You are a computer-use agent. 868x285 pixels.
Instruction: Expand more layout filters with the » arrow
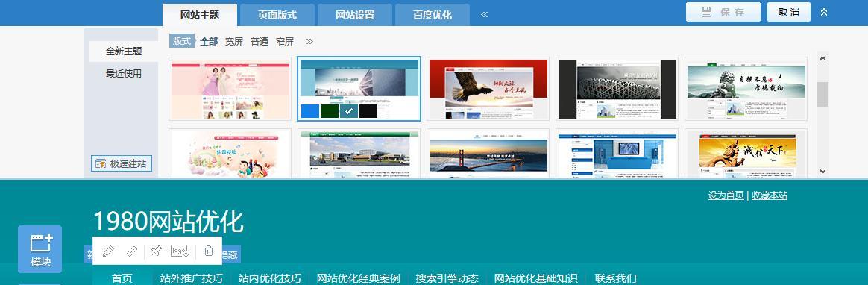pyautogui.click(x=309, y=41)
